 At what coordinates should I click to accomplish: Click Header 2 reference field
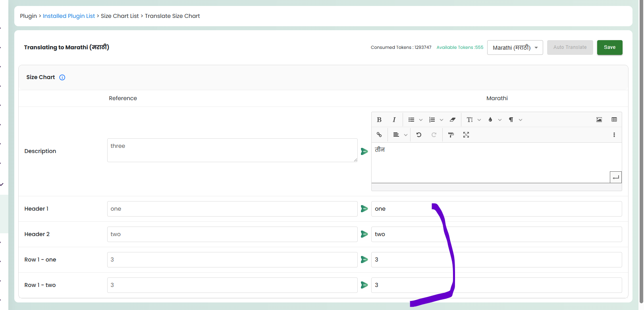click(x=232, y=234)
